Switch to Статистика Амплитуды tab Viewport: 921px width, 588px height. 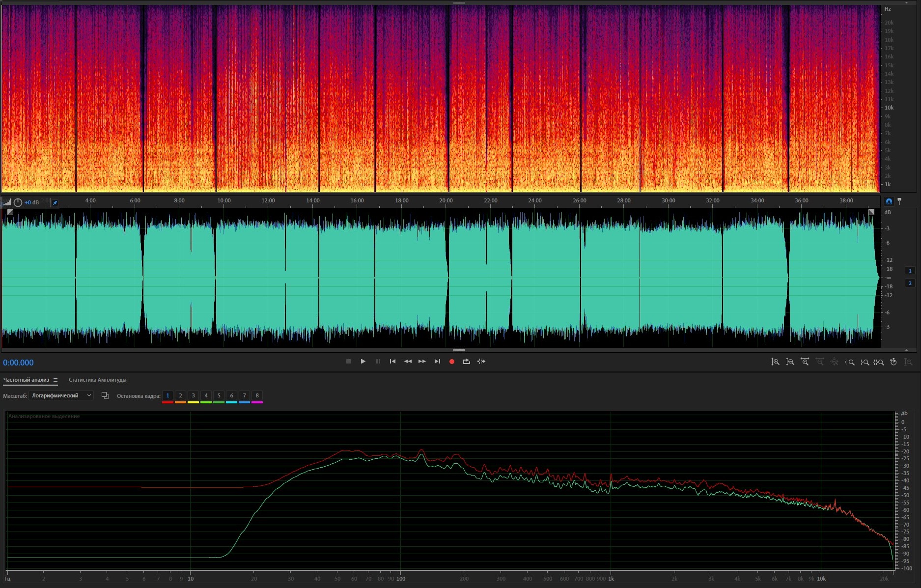[x=97, y=380]
